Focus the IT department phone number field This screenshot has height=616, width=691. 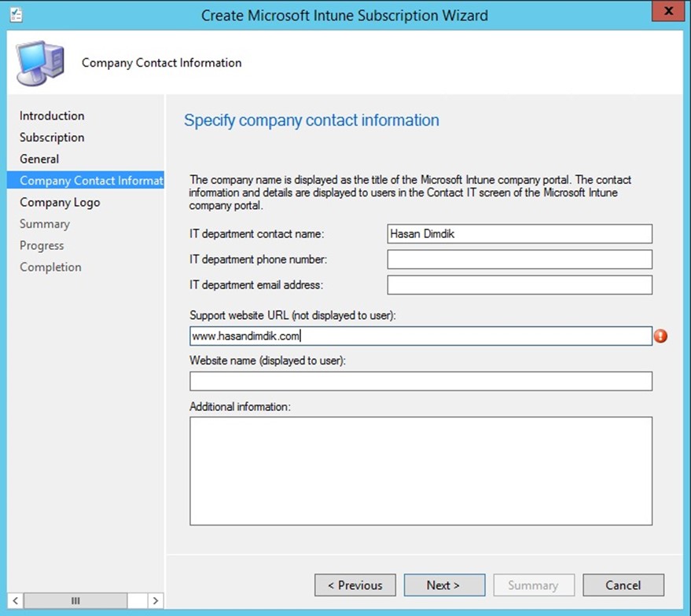pyautogui.click(x=520, y=259)
